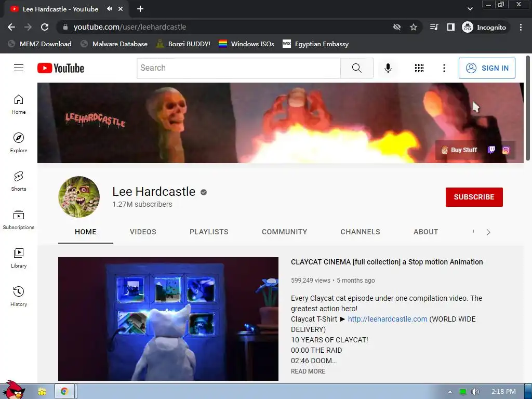Select the HOME channel tab
Screen dimensions: 532x399
pos(86,232)
